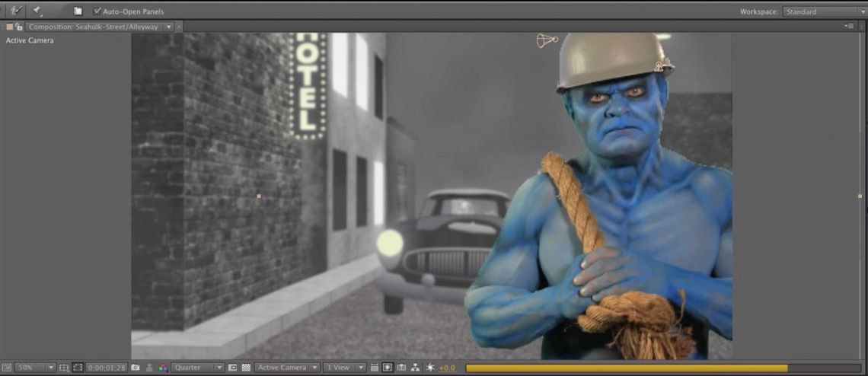
Task: Open the Workspace Standard dropdown
Action: 825,11
